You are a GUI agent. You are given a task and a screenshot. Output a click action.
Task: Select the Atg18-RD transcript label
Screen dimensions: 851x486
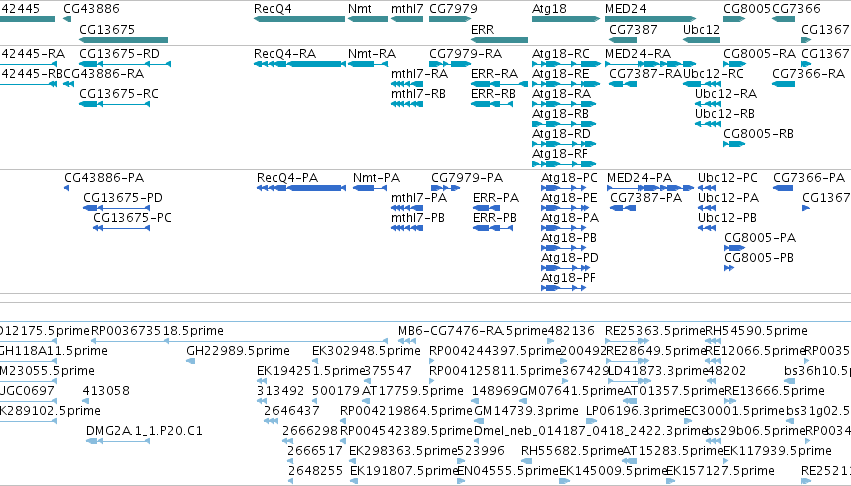click(x=561, y=134)
